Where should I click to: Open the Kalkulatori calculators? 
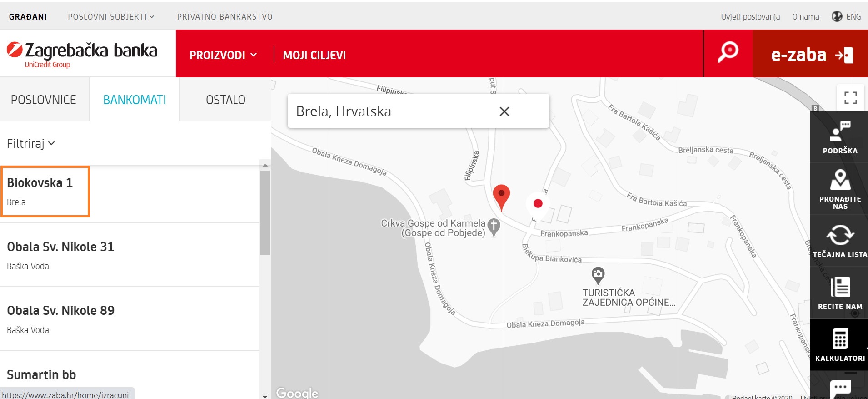(x=839, y=345)
